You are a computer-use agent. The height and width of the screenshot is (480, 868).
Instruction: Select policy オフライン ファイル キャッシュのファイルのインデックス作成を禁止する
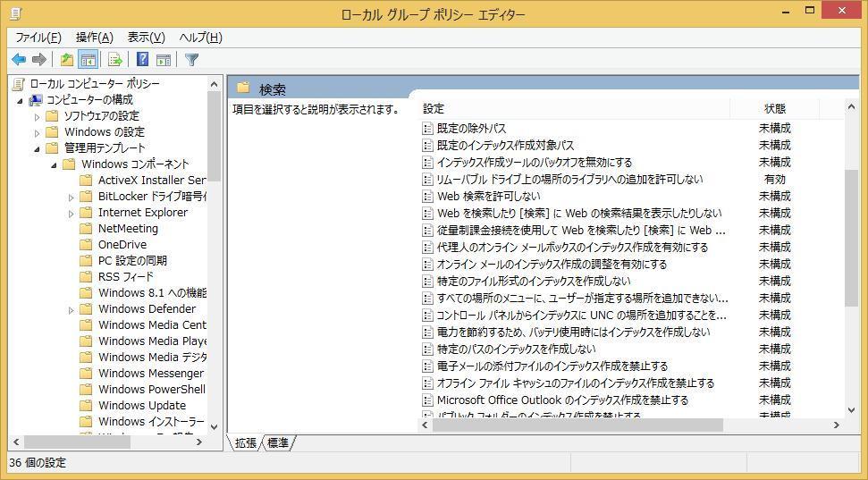(576, 383)
